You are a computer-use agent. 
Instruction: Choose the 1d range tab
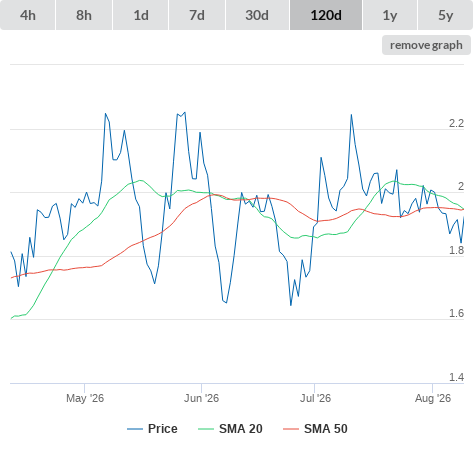point(141,15)
